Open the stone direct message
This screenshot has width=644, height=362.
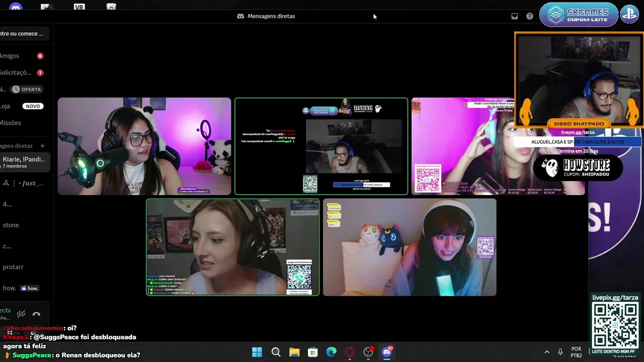(x=24, y=225)
